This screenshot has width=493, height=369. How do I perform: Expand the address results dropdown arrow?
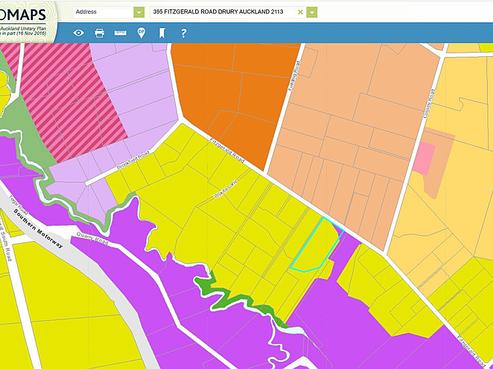coord(312,12)
